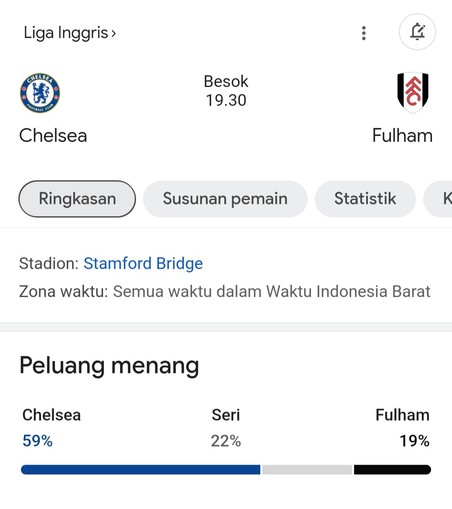Select the partially hidden tab after Statistik
This screenshot has height=509, width=452.
(x=438, y=199)
